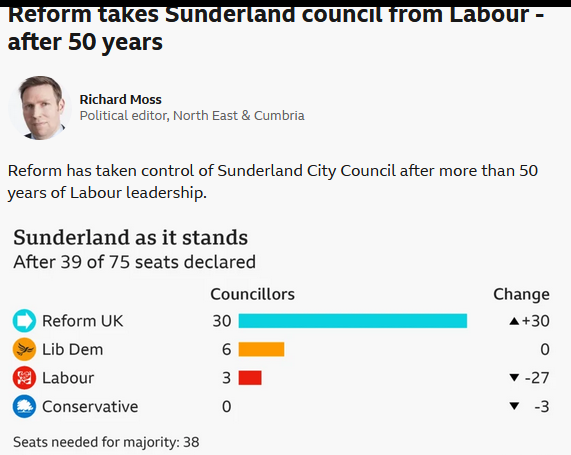Image resolution: width=571 pixels, height=455 pixels.
Task: Click the Councillors column header
Action: [252, 294]
